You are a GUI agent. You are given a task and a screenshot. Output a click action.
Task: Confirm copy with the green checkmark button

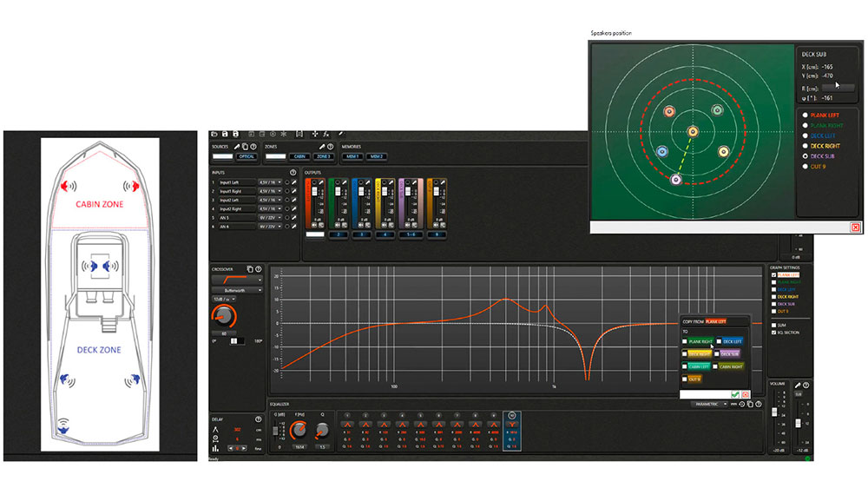coord(734,394)
